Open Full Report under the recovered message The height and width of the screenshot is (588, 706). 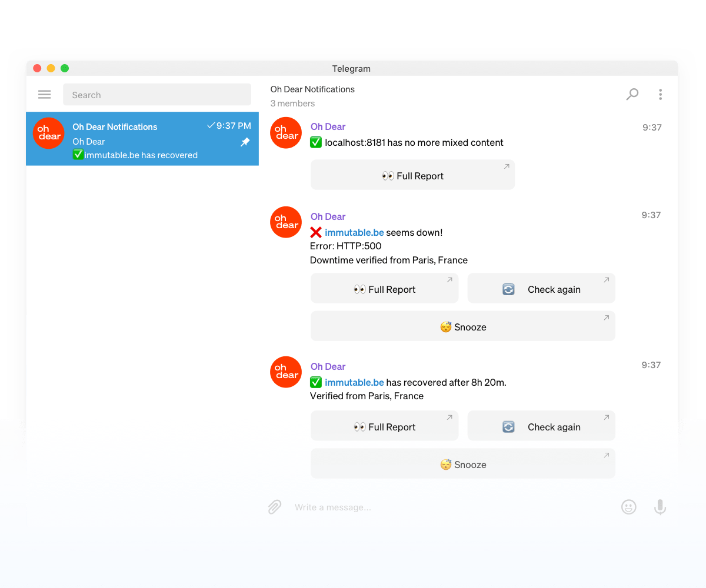point(384,426)
